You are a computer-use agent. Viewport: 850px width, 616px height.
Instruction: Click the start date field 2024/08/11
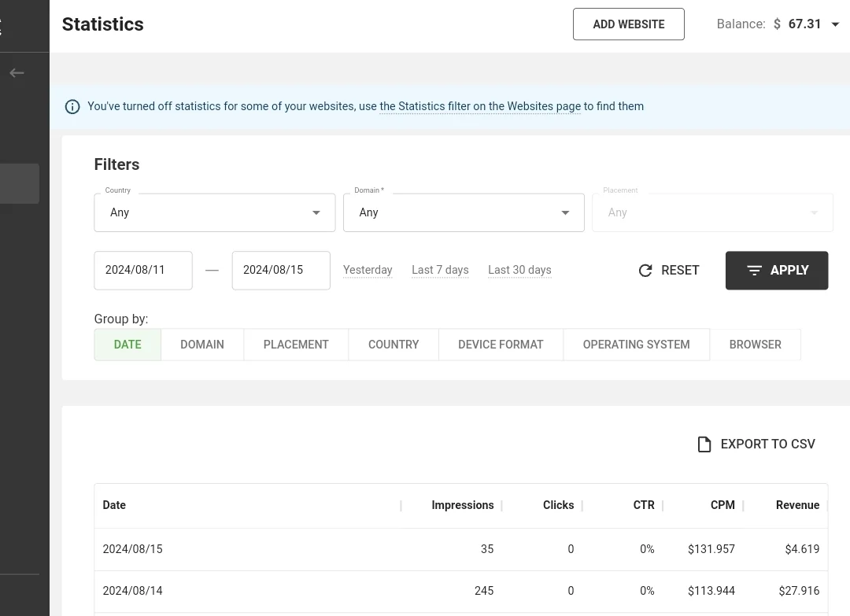click(x=143, y=271)
